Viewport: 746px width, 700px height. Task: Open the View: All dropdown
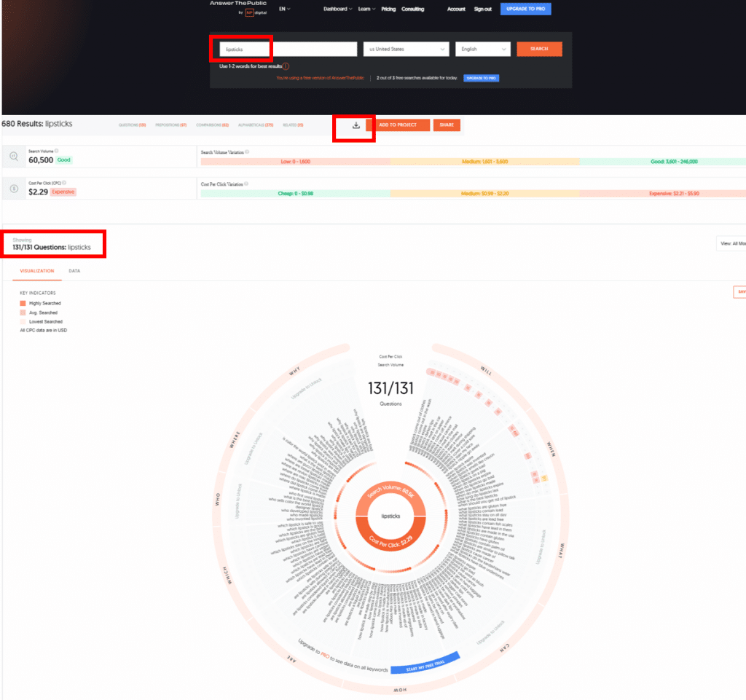(731, 243)
